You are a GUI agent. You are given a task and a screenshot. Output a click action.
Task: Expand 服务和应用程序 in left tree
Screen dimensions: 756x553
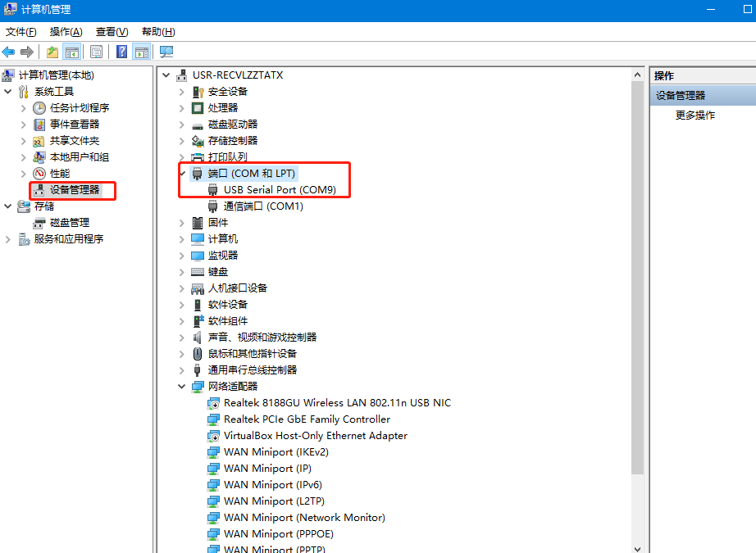[8, 239]
